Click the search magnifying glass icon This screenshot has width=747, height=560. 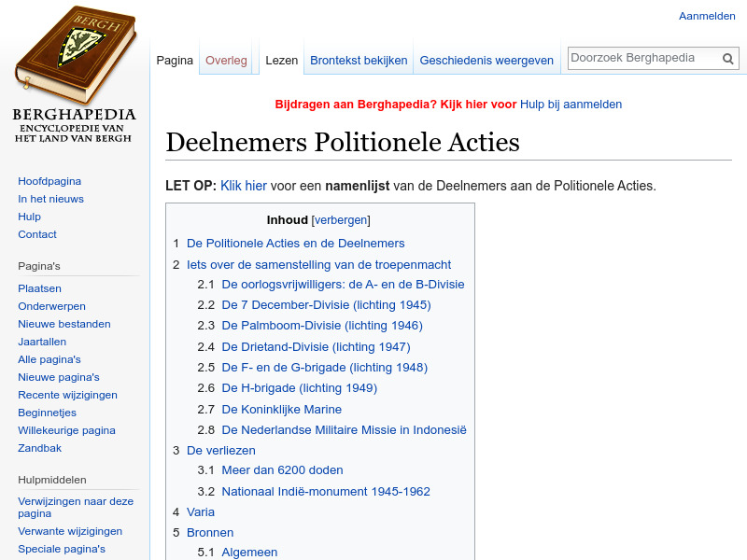(x=727, y=58)
